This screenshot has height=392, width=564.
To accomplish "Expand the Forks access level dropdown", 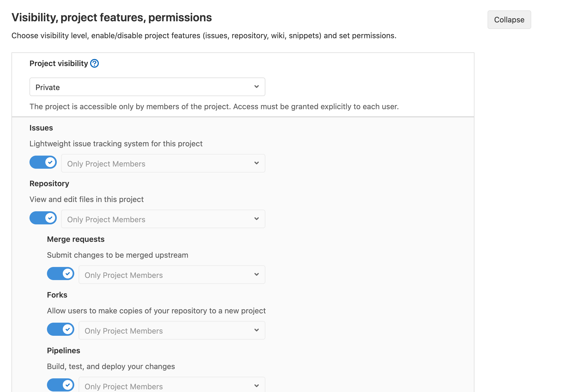I will 172,330.
